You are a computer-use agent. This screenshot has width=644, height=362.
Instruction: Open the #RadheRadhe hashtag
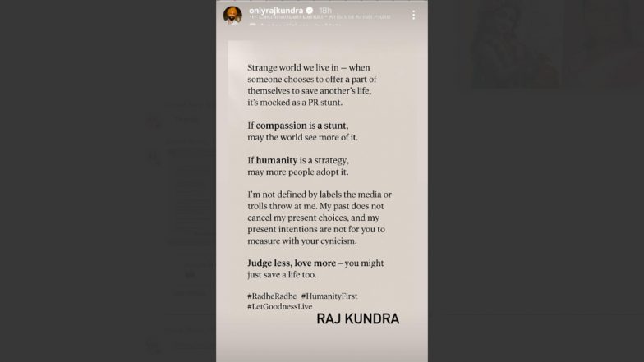pyautogui.click(x=272, y=296)
